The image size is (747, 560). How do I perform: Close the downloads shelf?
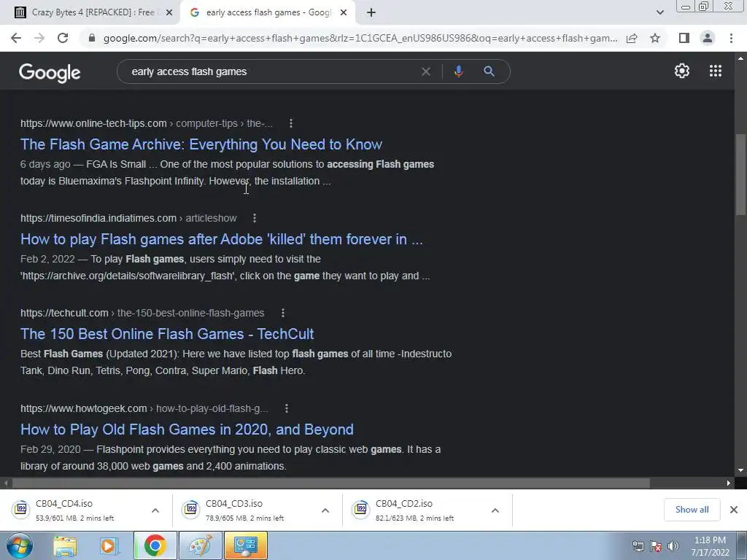[734, 510]
